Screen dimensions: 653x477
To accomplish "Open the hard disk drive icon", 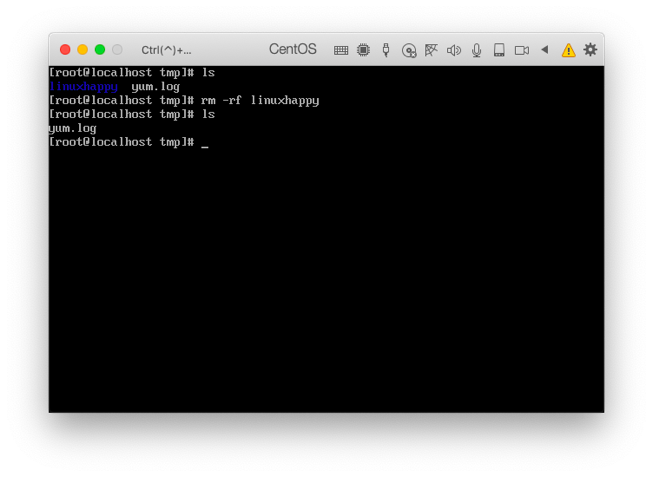I will point(499,50).
